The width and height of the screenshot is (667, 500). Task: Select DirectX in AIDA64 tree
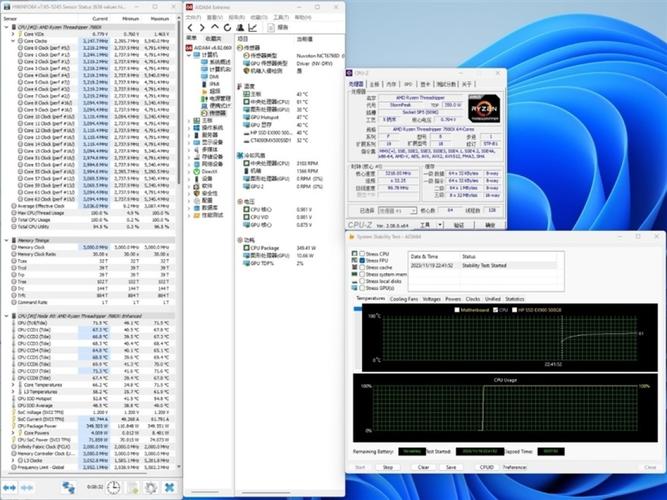click(x=205, y=171)
